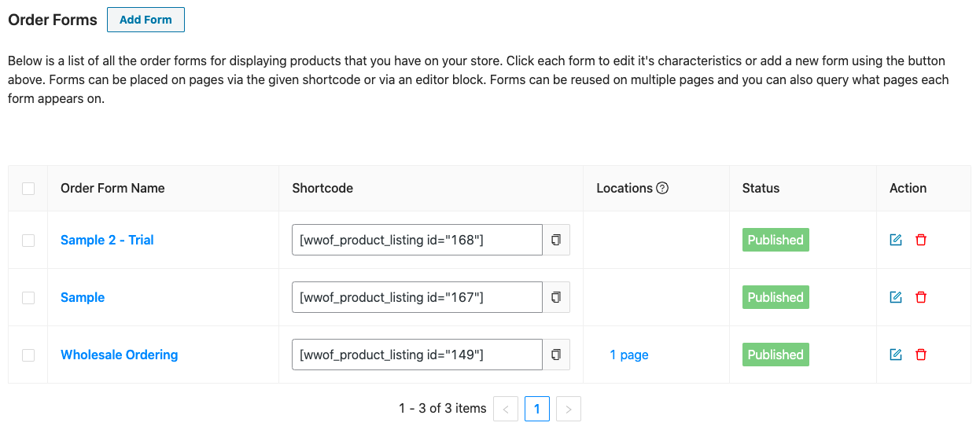Show help for Locations column
Image resolution: width=980 pixels, height=430 pixels.
tap(662, 188)
